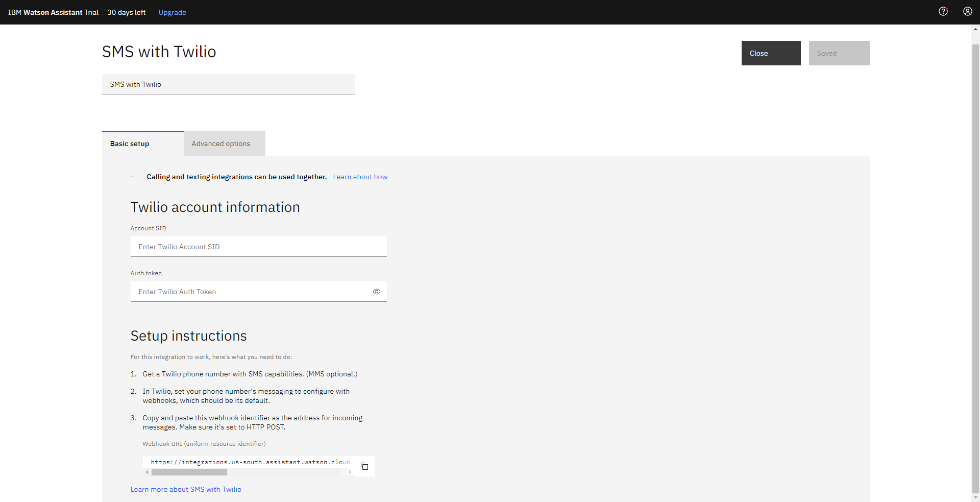Image resolution: width=980 pixels, height=502 pixels.
Task: Click the 'Auth token' field label
Action: point(146,273)
